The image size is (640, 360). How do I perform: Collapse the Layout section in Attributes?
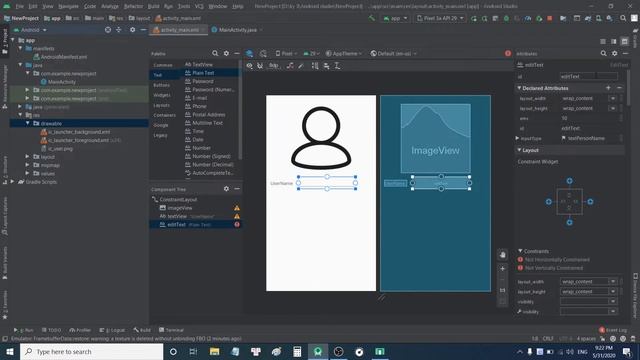point(519,150)
